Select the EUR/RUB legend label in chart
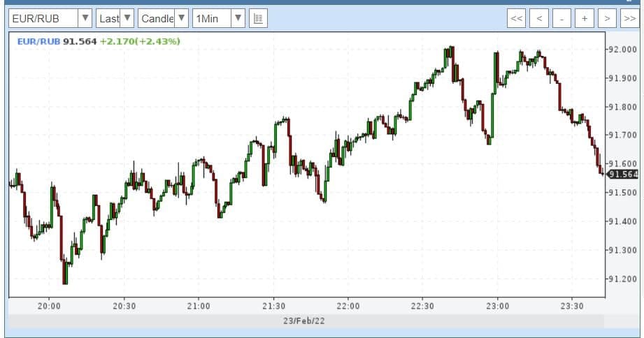This screenshot has width=644, height=338. tap(38, 41)
